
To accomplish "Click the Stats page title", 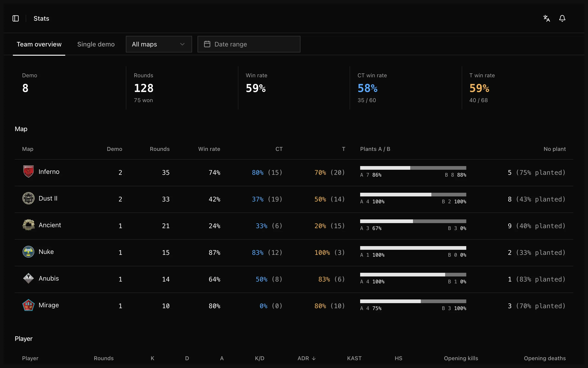I will point(41,18).
